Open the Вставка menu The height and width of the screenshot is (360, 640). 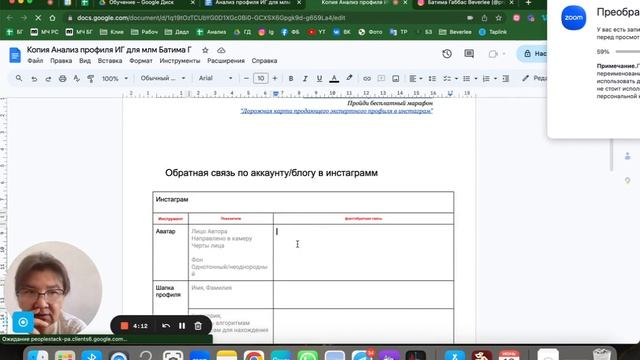coord(110,61)
